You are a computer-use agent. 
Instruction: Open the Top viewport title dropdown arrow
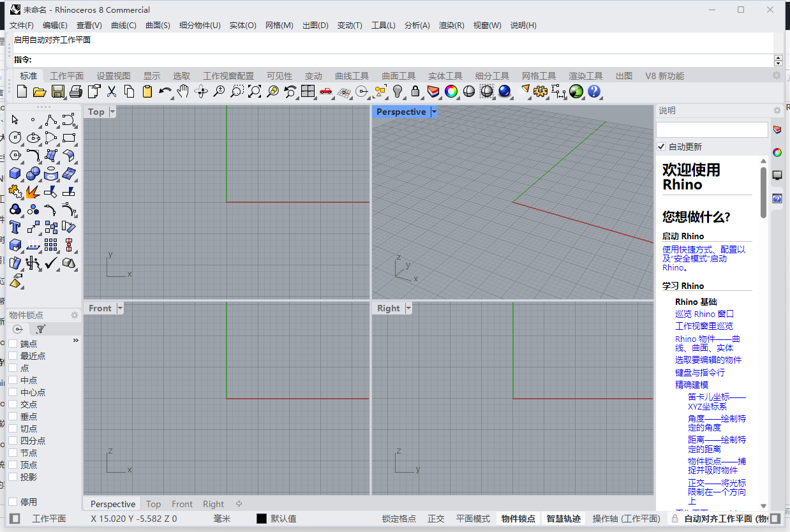click(113, 112)
